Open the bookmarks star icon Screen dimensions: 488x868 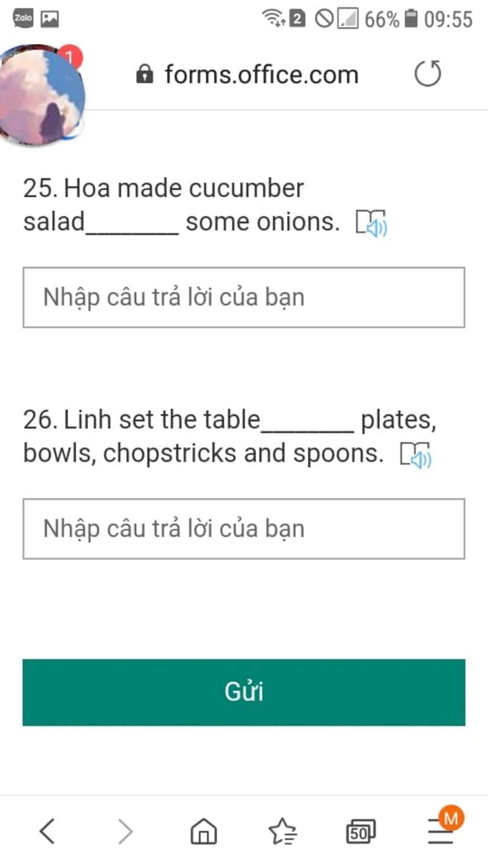283,831
